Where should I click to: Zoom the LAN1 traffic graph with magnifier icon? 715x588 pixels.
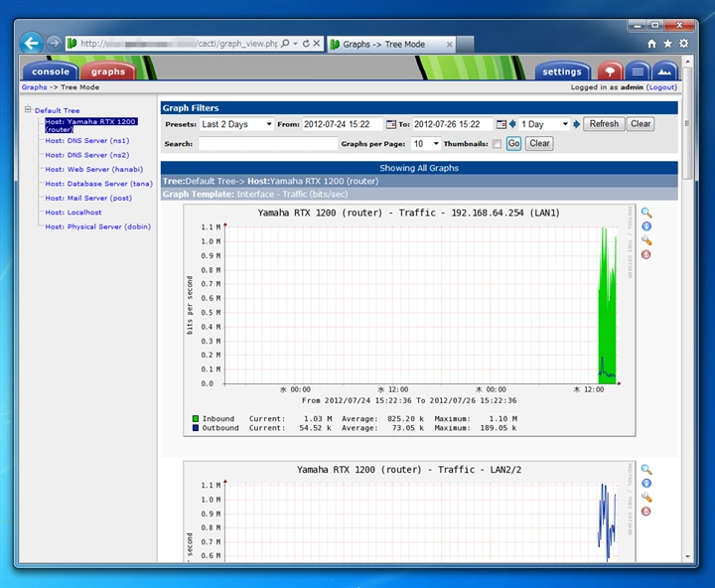pyautogui.click(x=646, y=213)
